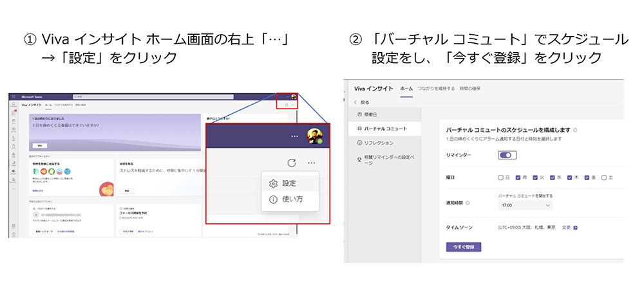
Task: Check the 土 (Saturday) checkbox
Action: pos(604,177)
